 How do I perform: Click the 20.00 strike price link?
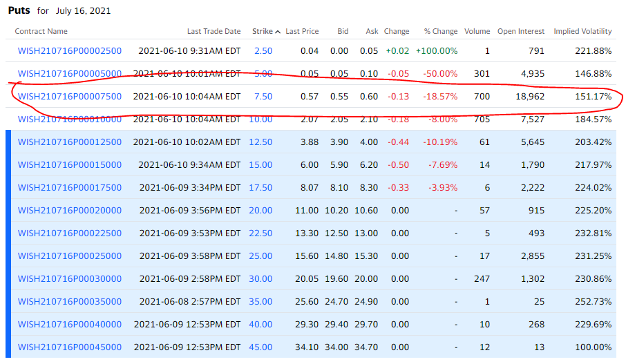pos(260,210)
